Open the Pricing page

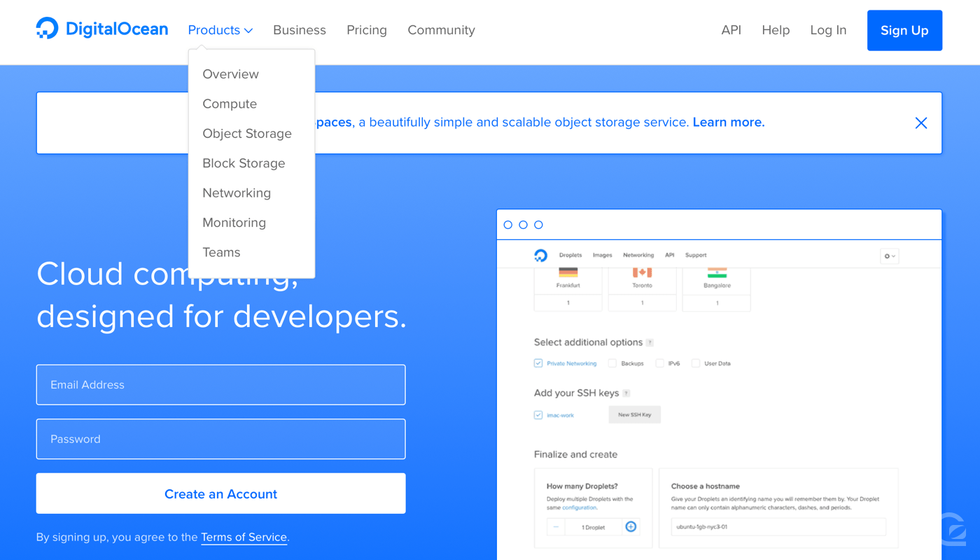[x=367, y=30]
